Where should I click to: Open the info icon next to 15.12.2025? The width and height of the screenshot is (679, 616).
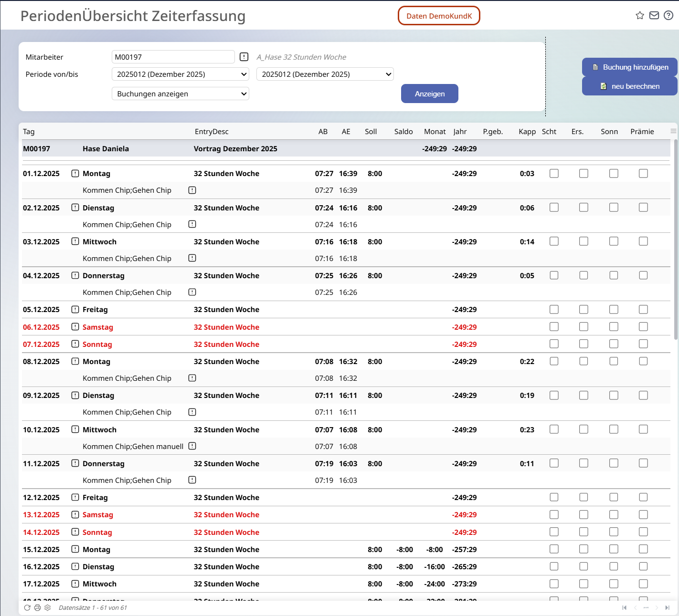pyautogui.click(x=75, y=549)
